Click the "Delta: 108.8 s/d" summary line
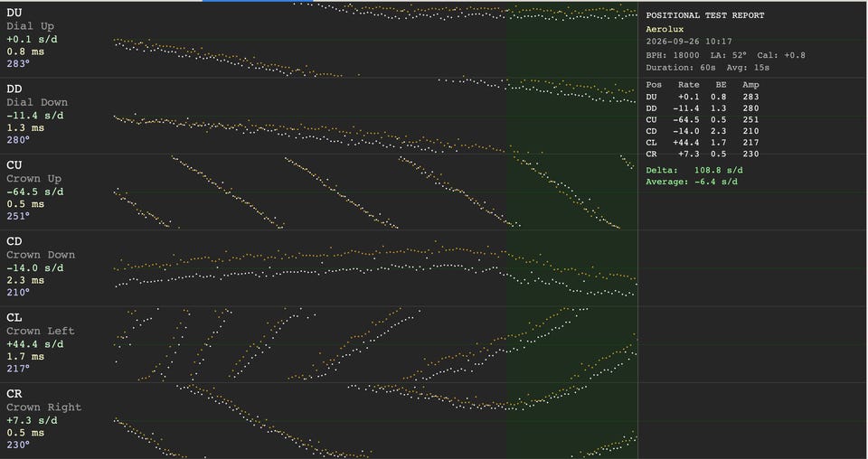The height and width of the screenshot is (459, 868). [x=694, y=171]
